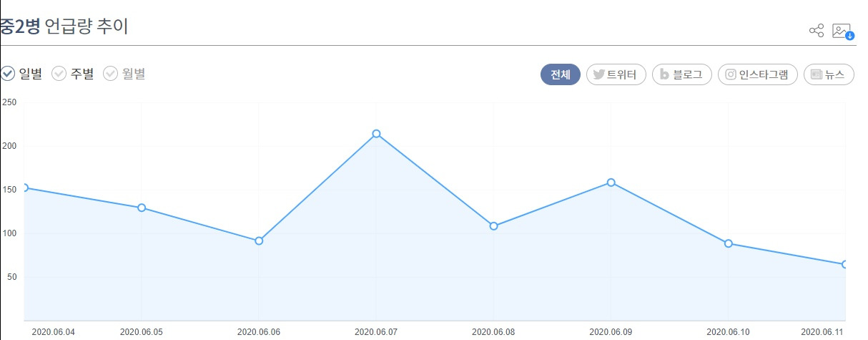The width and height of the screenshot is (868, 340).
Task: Filter by 뉴스 button
Action: point(829,74)
